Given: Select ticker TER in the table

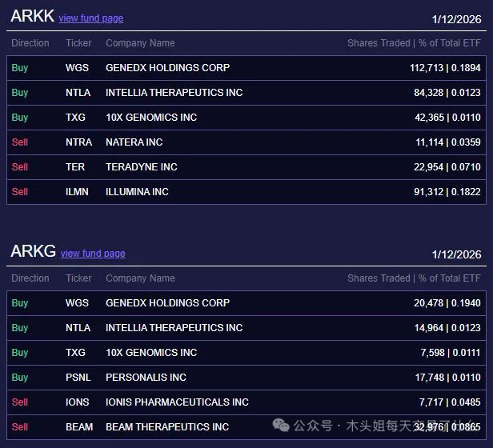Looking at the screenshot, I should click(x=75, y=167).
